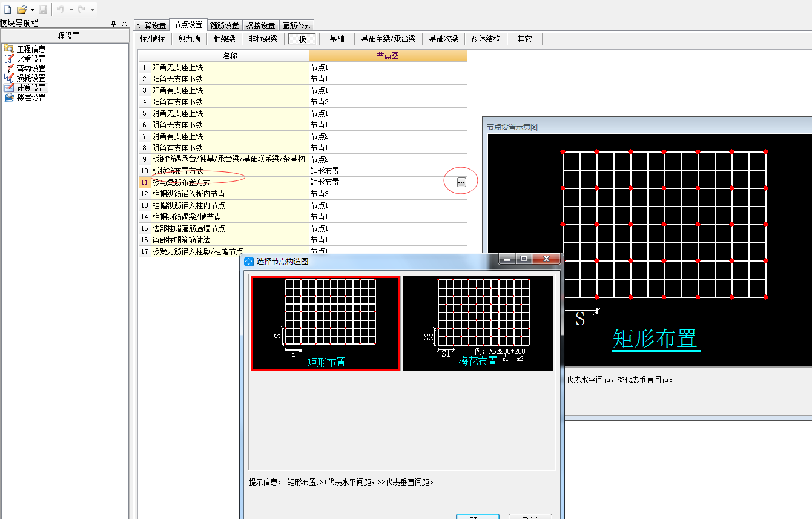Click the 节点图 column header
The width and height of the screenshot is (812, 519).
[x=388, y=56]
